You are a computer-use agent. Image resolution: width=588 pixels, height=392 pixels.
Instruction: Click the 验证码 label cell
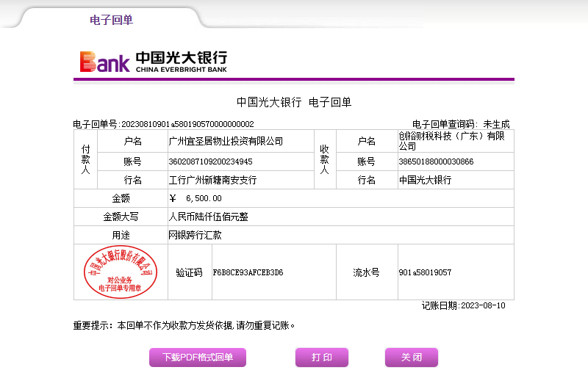coord(190,272)
